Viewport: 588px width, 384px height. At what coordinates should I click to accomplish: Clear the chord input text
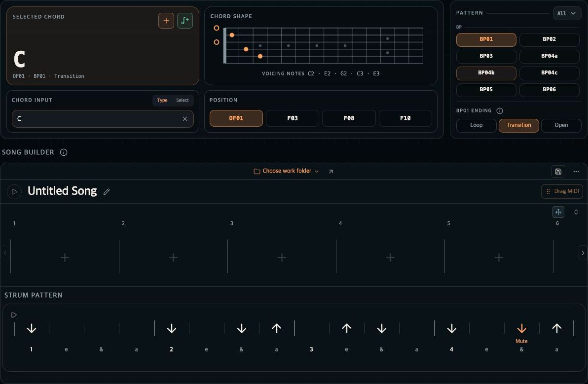tap(185, 119)
